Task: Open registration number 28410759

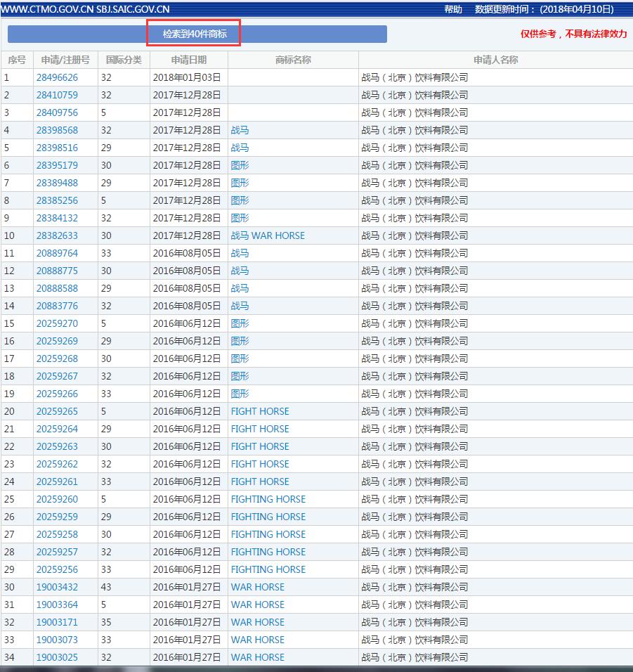Action: click(x=57, y=95)
